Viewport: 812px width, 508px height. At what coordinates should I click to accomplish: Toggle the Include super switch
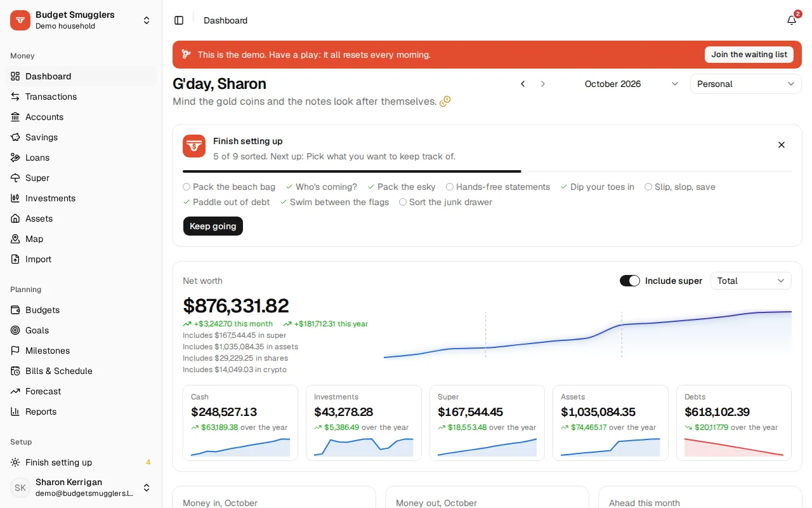[x=630, y=281]
